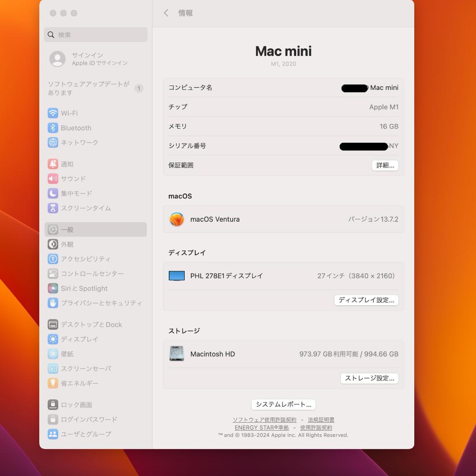Click 詳細... next to 保証範囲
Image resolution: width=476 pixels, height=476 pixels.
point(385,165)
